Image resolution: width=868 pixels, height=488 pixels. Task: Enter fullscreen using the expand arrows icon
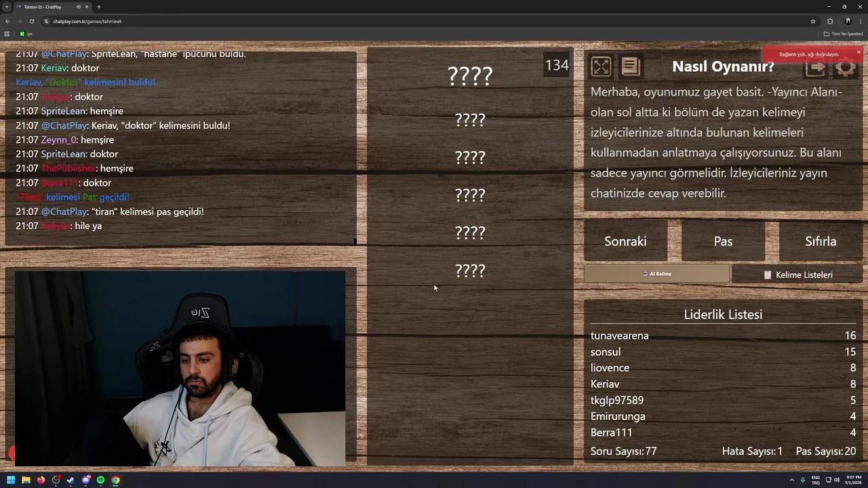[x=601, y=66]
